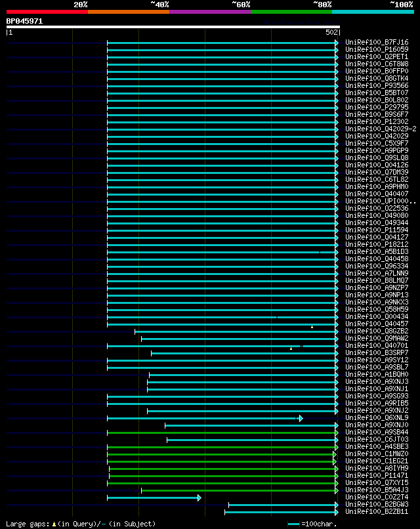Select the UniRef100_B2ZB11 label
The width and height of the screenshot is (420, 529).
coord(377,512)
